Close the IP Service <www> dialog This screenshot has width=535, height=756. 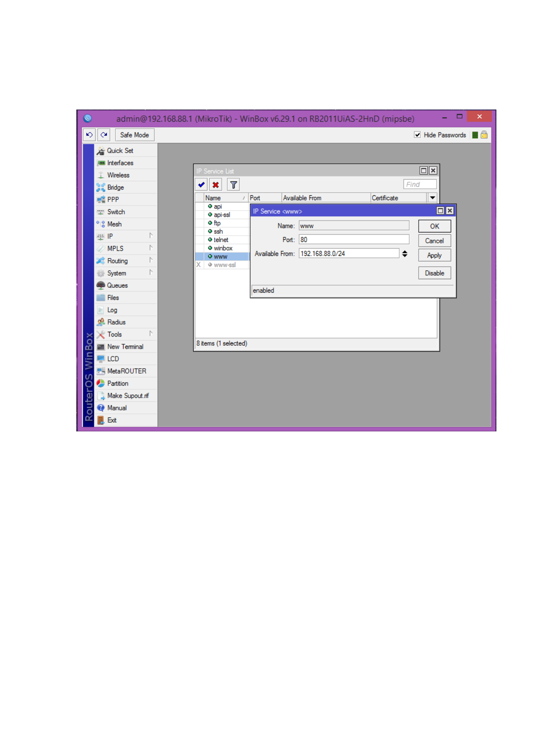click(x=450, y=211)
